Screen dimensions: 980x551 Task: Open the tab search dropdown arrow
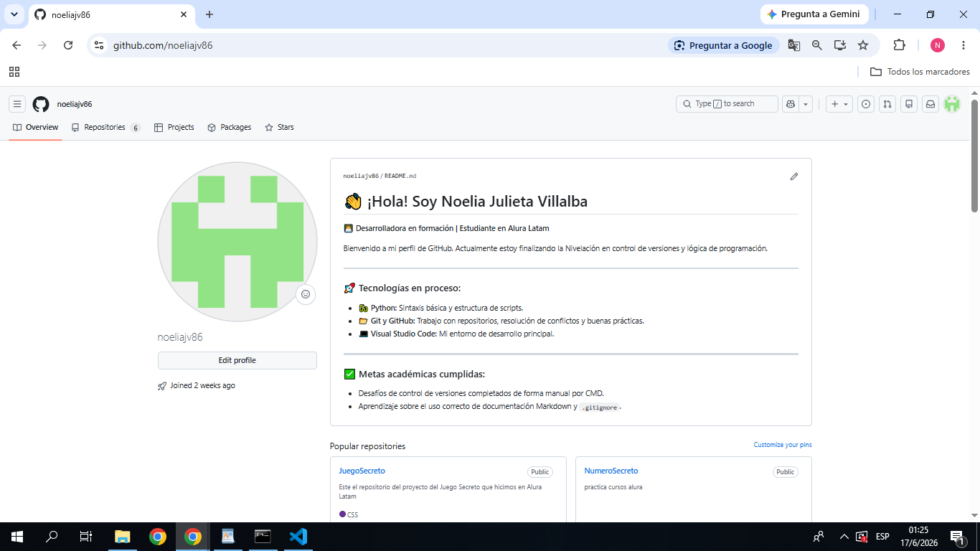(14, 14)
